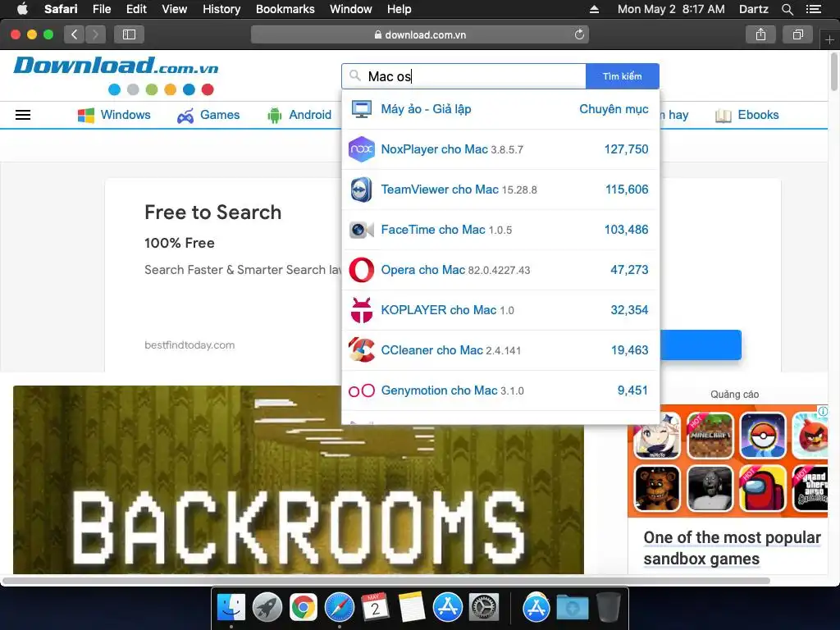Click the FaceTime camera icon
The width and height of the screenshot is (840, 630).
362,230
